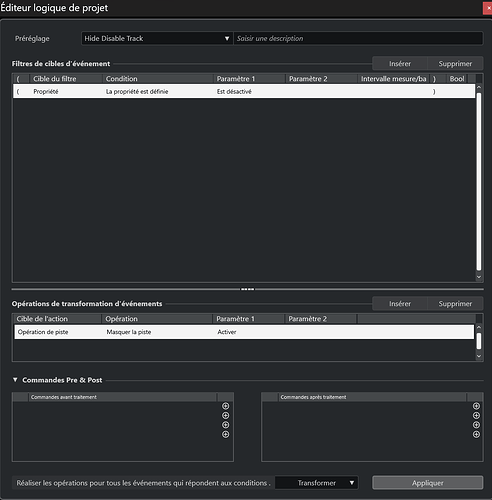Screen dimensions: 492x500
Task: Click fourth plus icon in Commandes avant traitement
Action: tap(226, 434)
